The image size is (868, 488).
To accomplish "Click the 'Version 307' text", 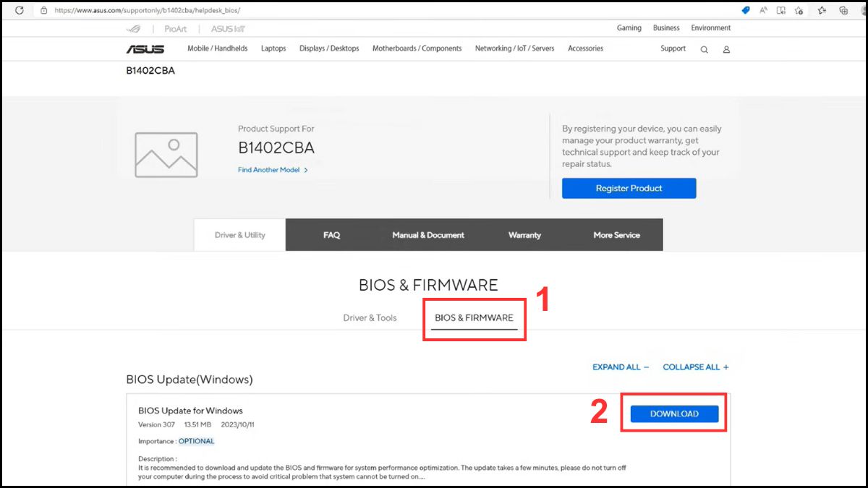I will (156, 424).
